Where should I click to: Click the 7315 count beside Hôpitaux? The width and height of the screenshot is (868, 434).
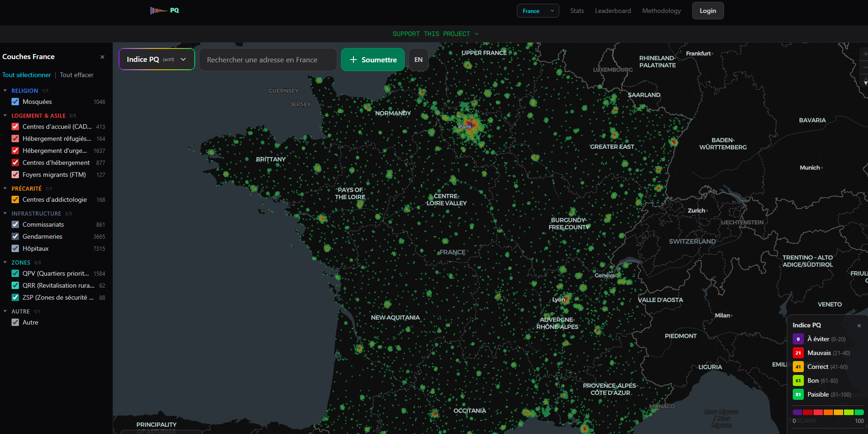99,249
